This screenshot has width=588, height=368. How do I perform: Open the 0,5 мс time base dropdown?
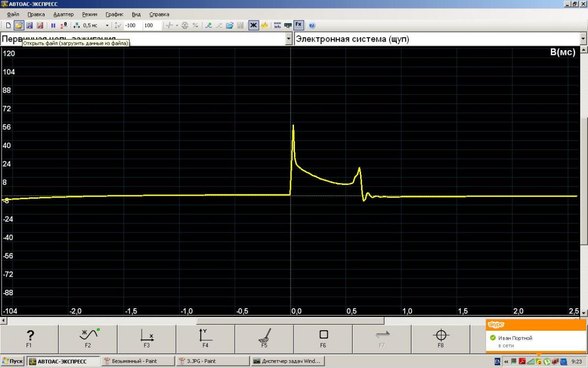(107, 25)
